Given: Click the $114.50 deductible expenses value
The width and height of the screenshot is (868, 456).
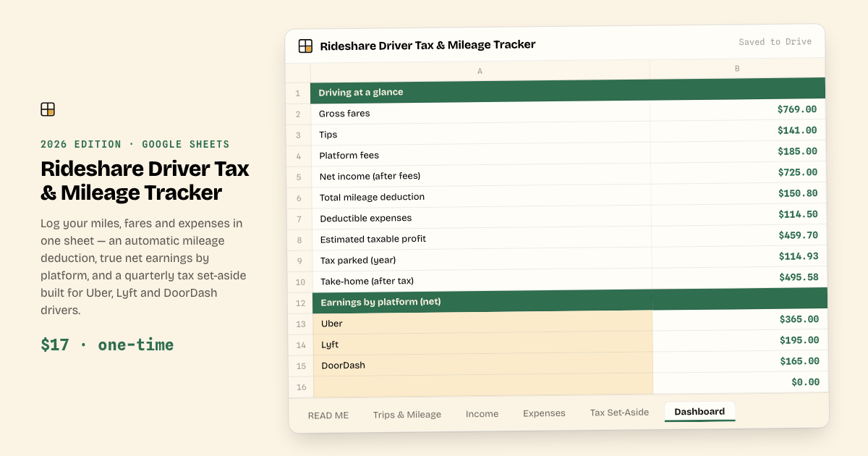Looking at the screenshot, I should point(798,214).
